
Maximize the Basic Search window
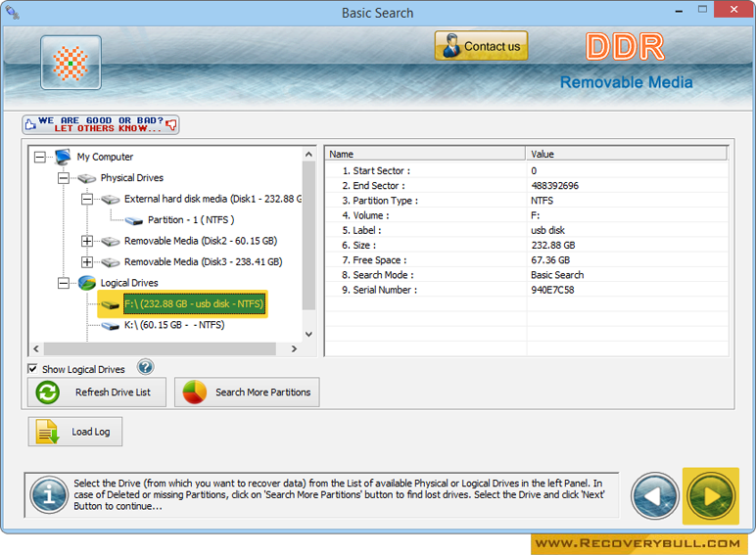click(702, 9)
